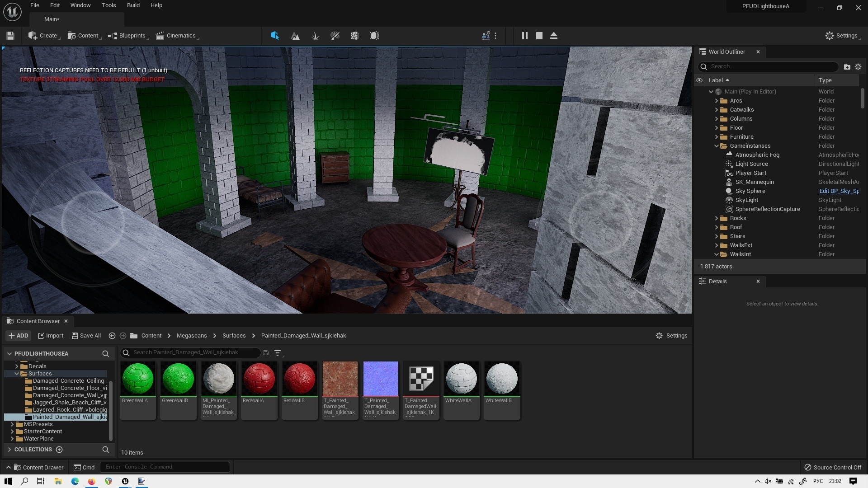Click the Eject from player icon

[553, 36]
